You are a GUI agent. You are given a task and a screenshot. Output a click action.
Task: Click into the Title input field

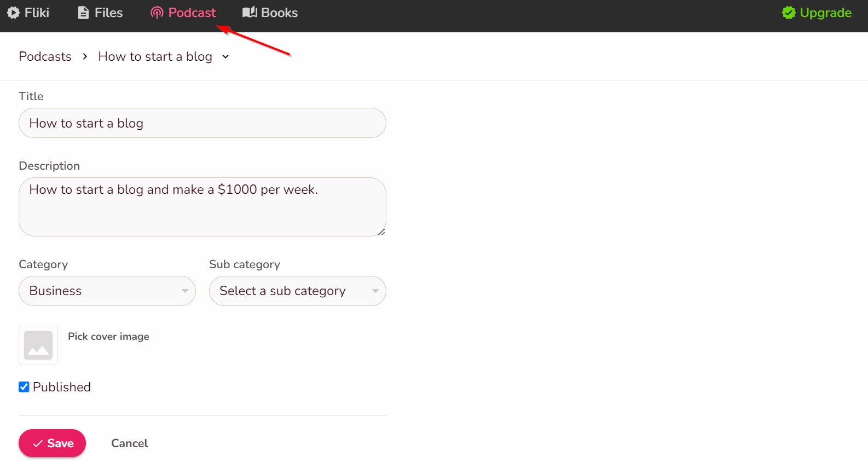(202, 123)
